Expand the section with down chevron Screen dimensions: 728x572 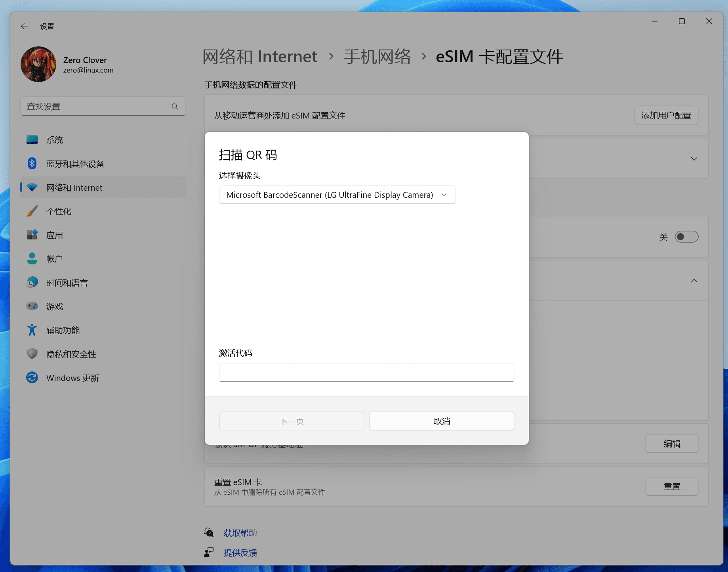694,159
